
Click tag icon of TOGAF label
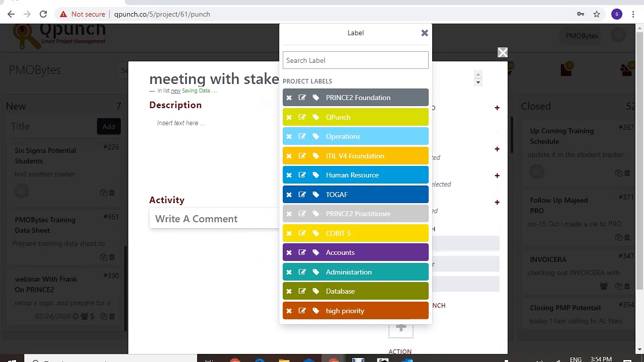(x=315, y=195)
